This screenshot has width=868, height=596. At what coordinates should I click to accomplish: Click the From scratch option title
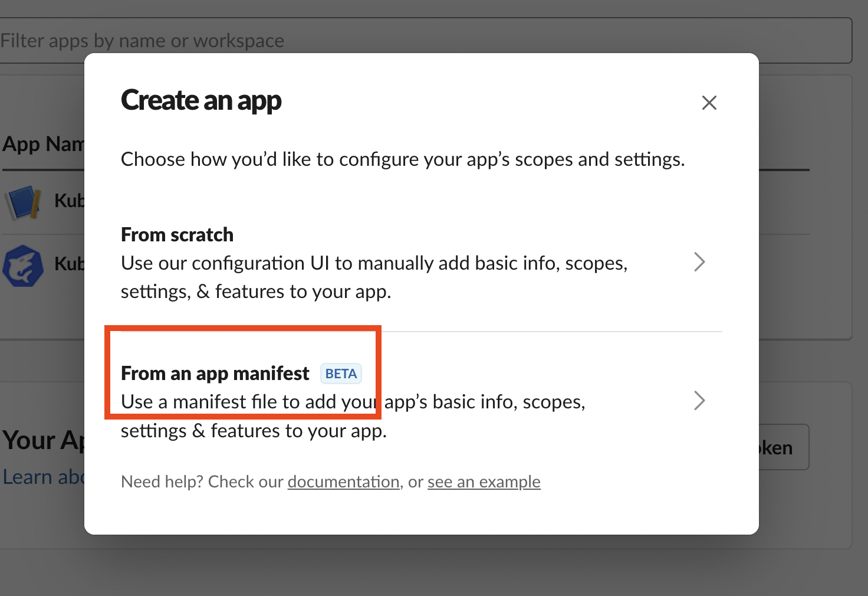(177, 235)
